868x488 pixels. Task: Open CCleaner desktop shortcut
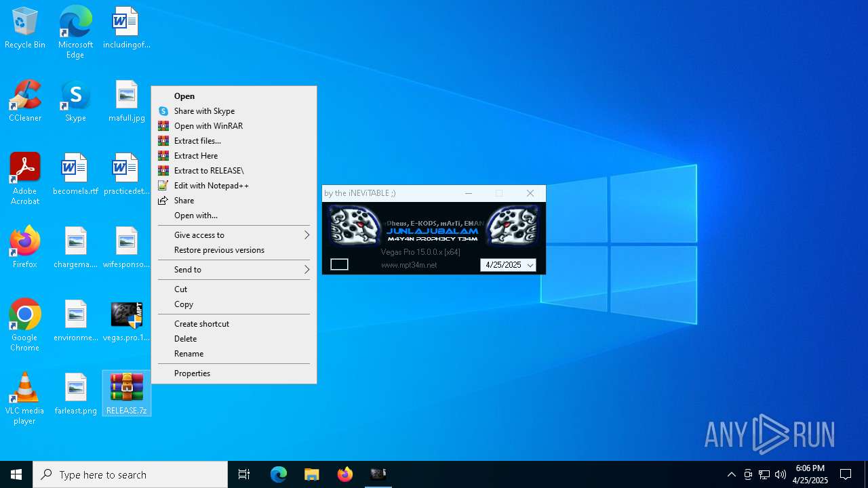tap(25, 101)
